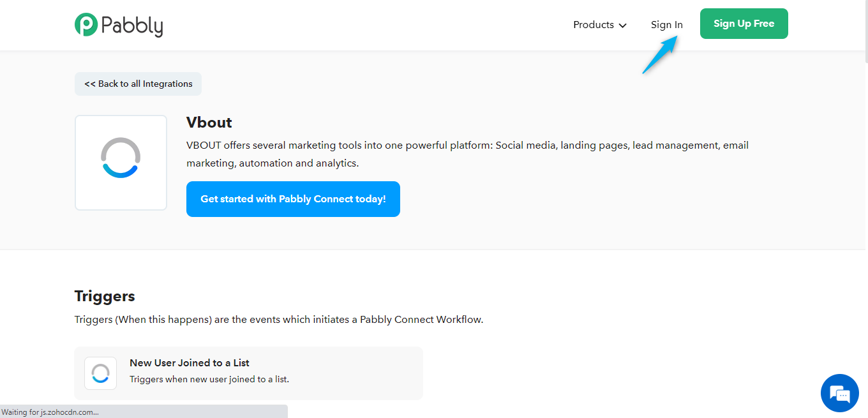Screen dimensions: 868x418
Task: Click the green Pabbly P logo icon
Action: (86, 24)
